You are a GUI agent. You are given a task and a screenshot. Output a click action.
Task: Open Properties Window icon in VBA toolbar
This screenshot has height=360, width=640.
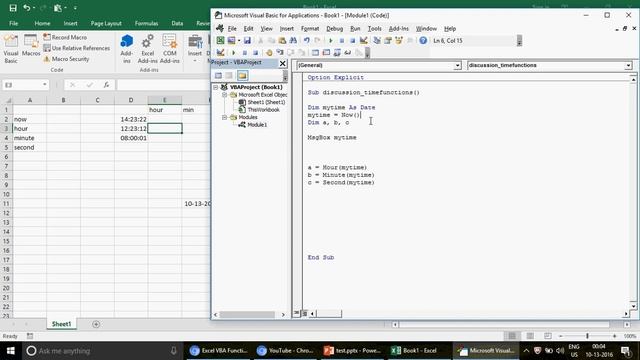pyautogui.click(x=388, y=40)
